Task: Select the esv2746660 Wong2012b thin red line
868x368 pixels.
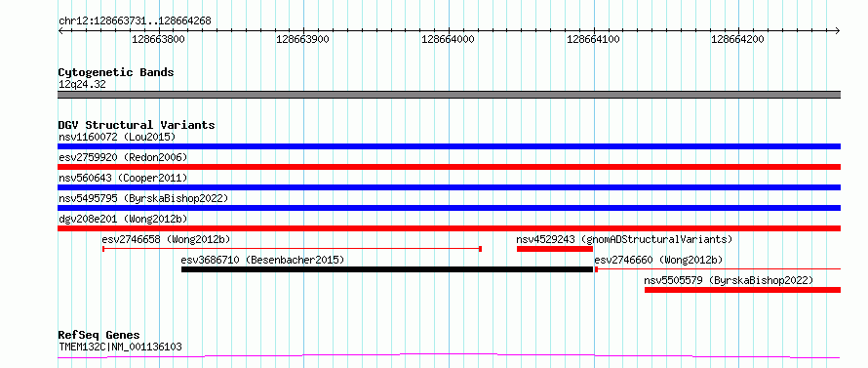Action: coord(718,269)
